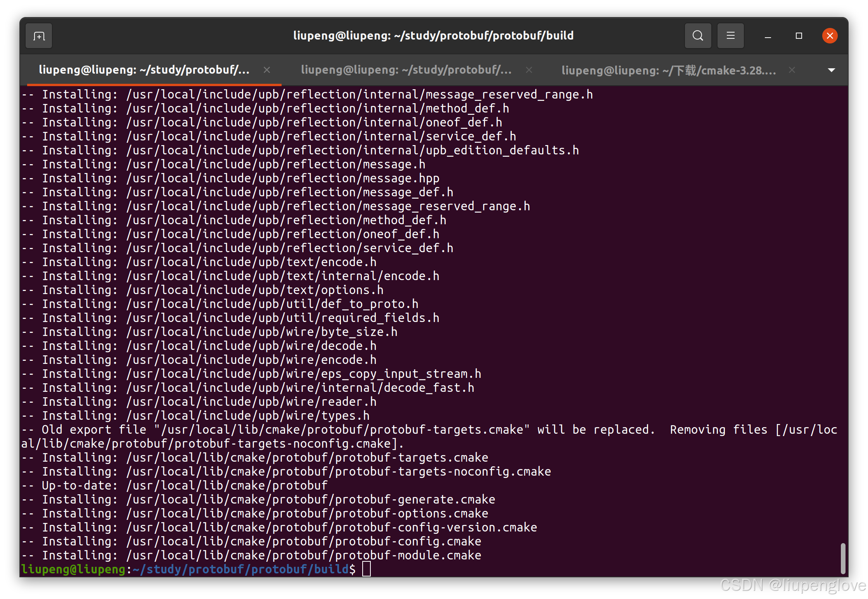This screenshot has height=599, width=868.
Task: Click the decode_fast.h line
Action: 248,388
